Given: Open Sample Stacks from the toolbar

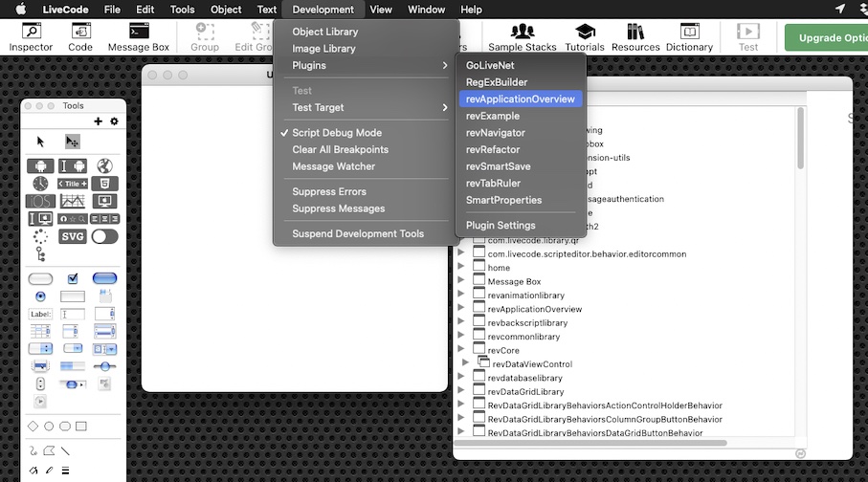Looking at the screenshot, I should click(523, 37).
